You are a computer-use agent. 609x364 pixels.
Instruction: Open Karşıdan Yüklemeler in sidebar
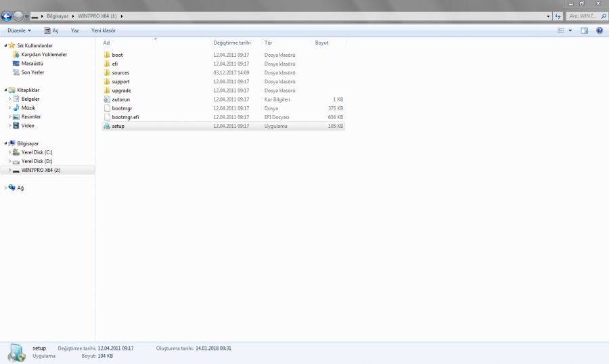point(44,54)
